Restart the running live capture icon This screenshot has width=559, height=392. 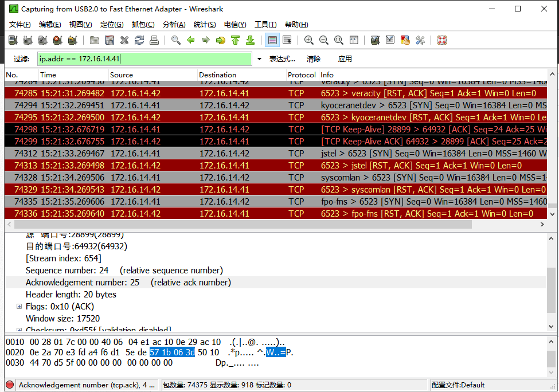pos(73,40)
